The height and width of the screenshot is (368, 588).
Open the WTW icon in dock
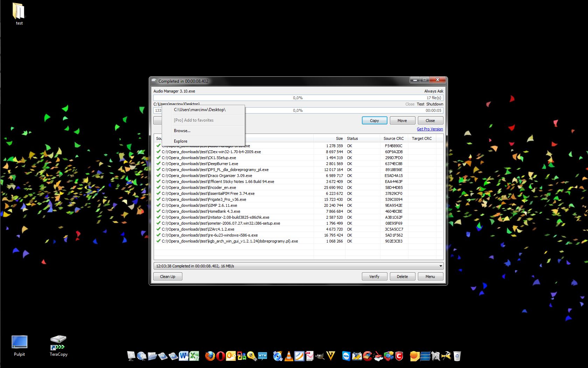[x=262, y=356]
